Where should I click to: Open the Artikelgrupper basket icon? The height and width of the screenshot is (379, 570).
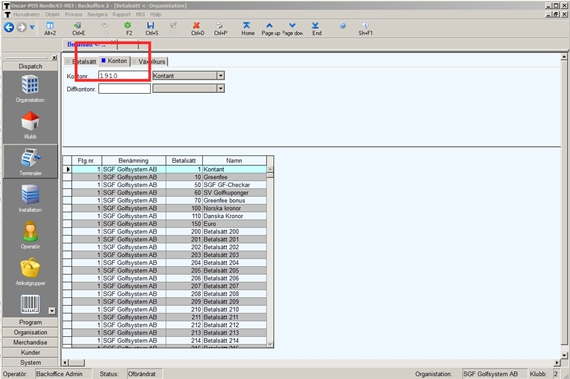coord(30,268)
